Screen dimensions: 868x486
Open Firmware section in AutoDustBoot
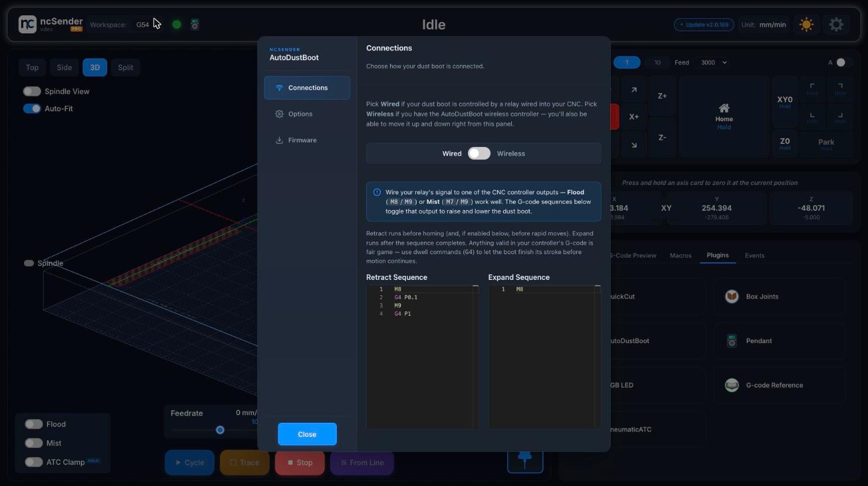[x=307, y=141]
